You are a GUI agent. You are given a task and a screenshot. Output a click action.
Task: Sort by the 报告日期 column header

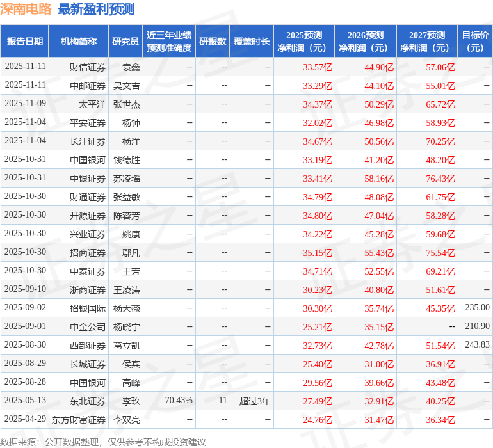pyautogui.click(x=25, y=42)
